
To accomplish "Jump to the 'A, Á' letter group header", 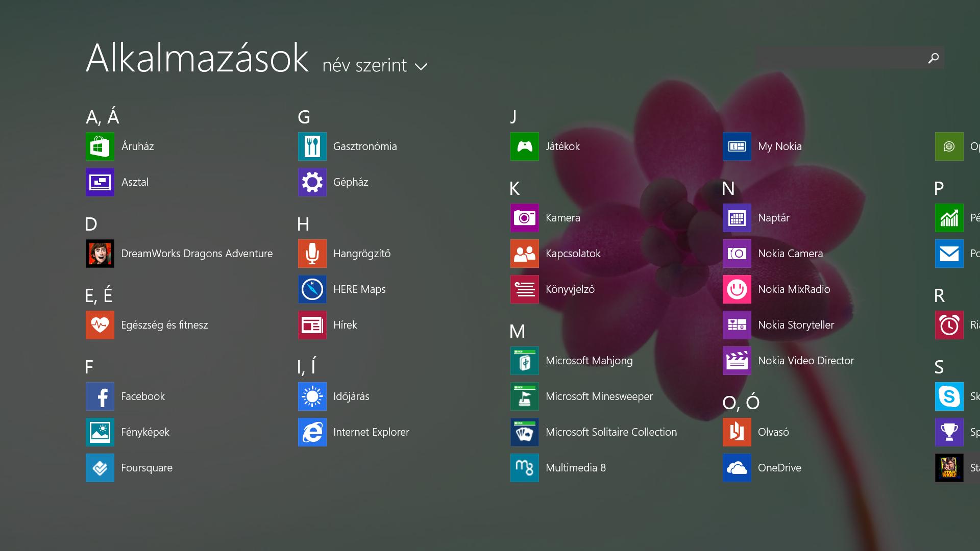I will click(x=103, y=117).
